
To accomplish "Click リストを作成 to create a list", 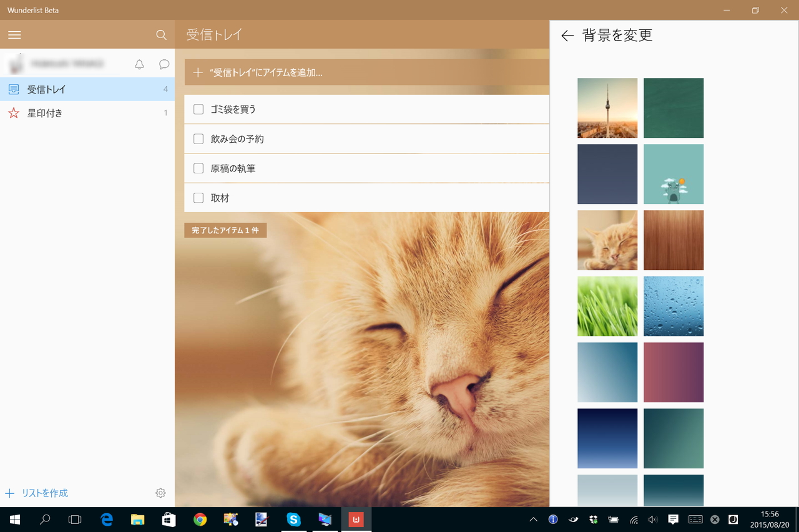I will tap(45, 493).
